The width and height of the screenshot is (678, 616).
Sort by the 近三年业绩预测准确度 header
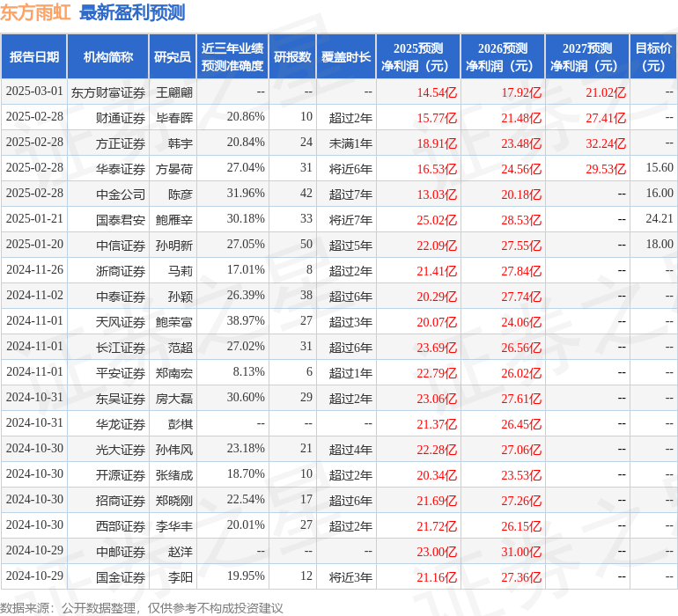point(232,56)
